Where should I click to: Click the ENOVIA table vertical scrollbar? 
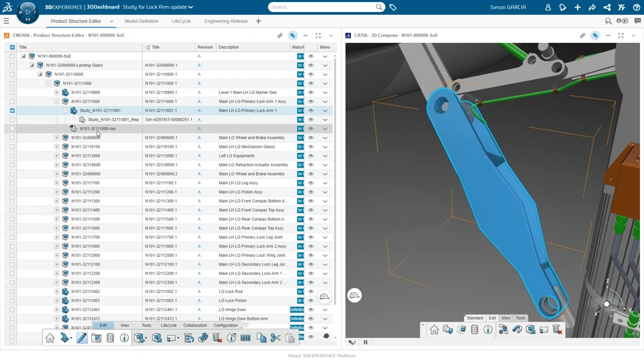tap(335, 180)
